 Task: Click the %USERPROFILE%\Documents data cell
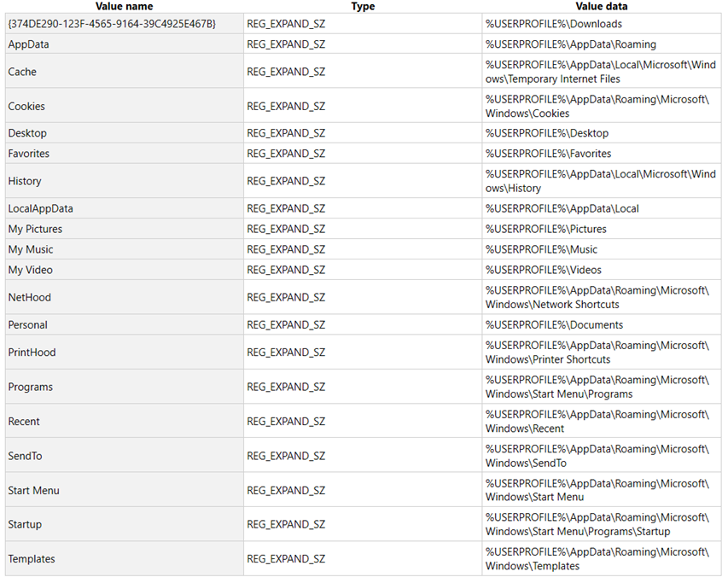[x=601, y=324]
